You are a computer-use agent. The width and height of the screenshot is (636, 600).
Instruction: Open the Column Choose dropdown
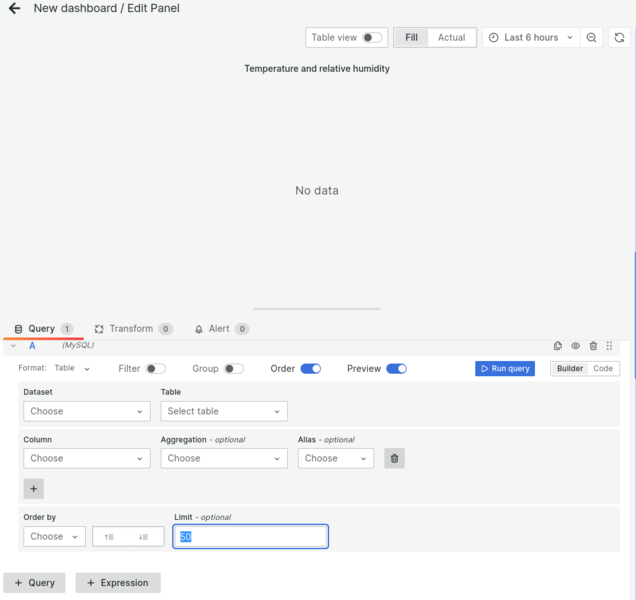[x=87, y=458]
